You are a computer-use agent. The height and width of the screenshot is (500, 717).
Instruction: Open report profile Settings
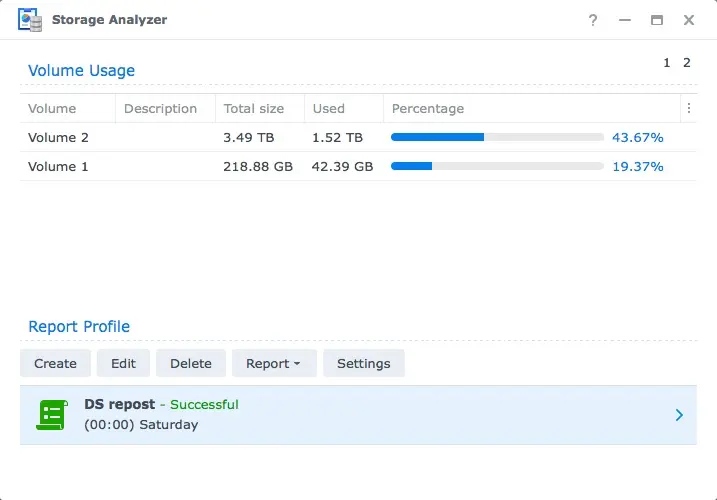coord(363,363)
